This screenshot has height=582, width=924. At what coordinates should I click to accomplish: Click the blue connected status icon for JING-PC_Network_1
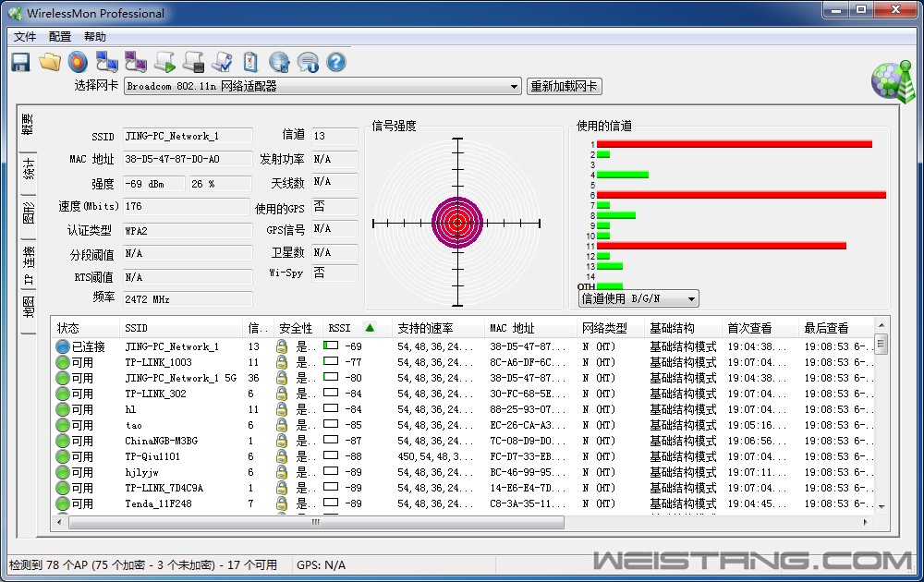click(63, 346)
